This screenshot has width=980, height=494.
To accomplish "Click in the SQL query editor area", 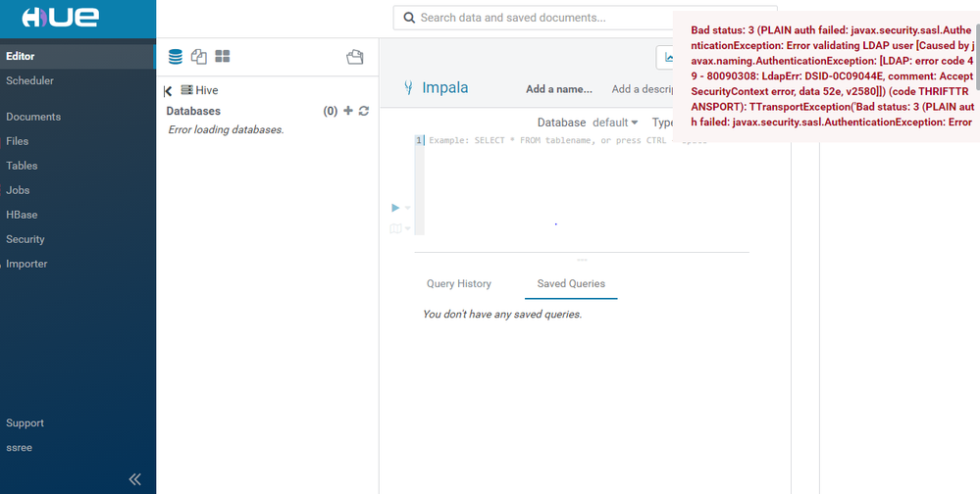I will [x=587, y=185].
